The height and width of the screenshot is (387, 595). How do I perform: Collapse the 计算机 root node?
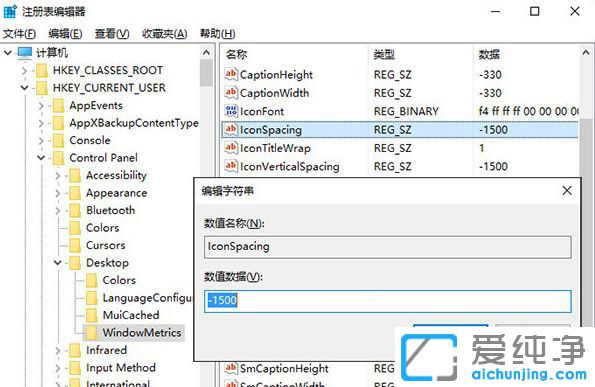pyautogui.click(x=8, y=53)
